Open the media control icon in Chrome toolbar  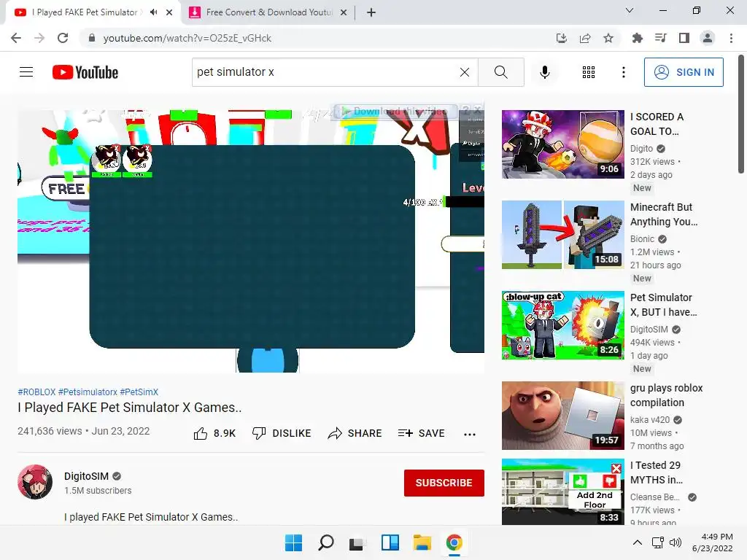(660, 38)
